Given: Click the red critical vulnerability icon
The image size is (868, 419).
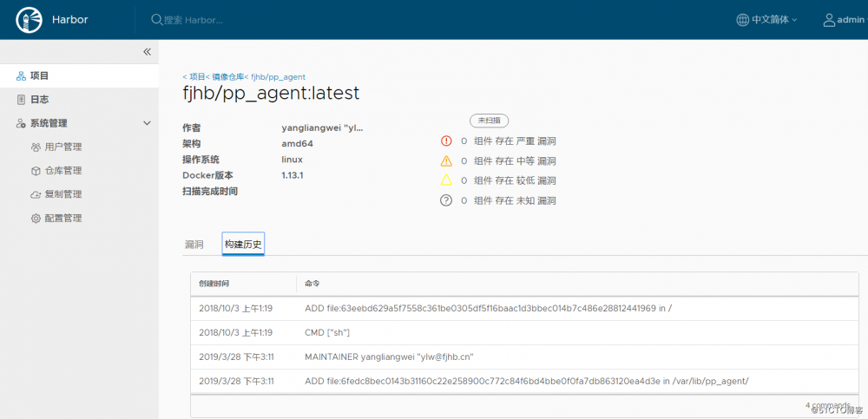Looking at the screenshot, I should 446,141.
